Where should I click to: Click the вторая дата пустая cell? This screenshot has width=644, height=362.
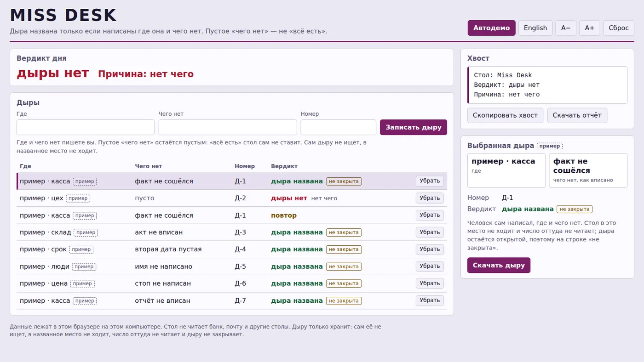[168, 249]
